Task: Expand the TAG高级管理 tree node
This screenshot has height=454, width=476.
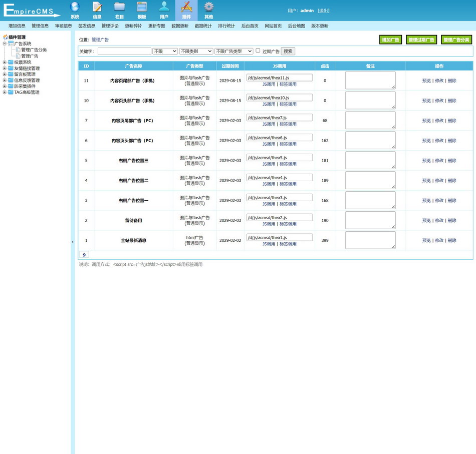Action: [x=5, y=92]
